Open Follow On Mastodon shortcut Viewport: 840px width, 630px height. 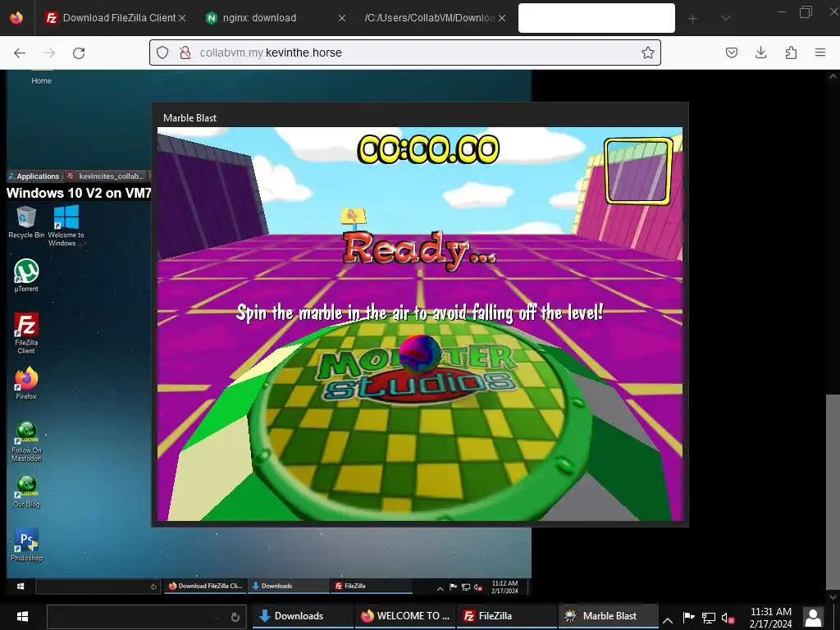pos(26,442)
